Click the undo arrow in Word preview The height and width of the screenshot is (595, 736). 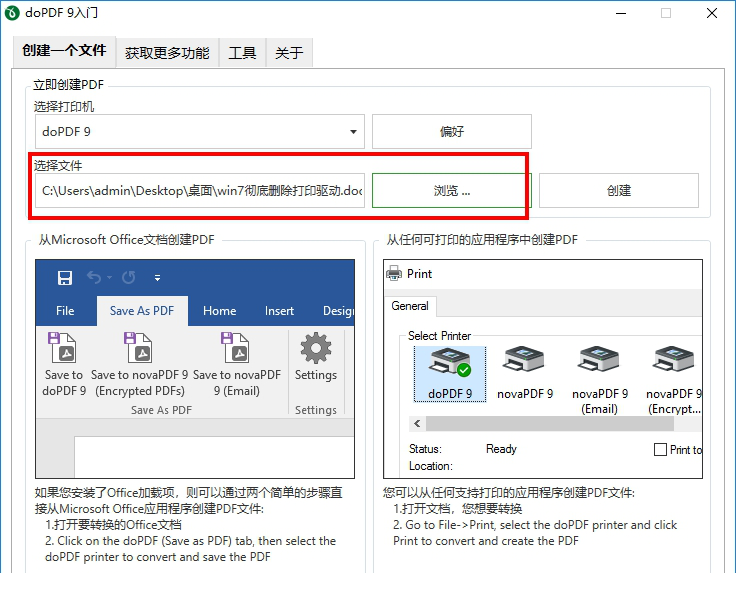coord(94,278)
